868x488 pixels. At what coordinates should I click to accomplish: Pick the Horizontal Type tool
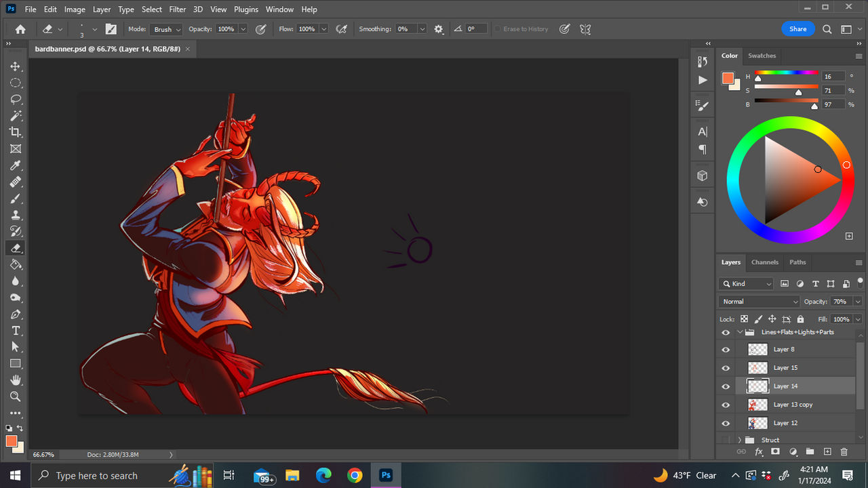[x=15, y=331]
